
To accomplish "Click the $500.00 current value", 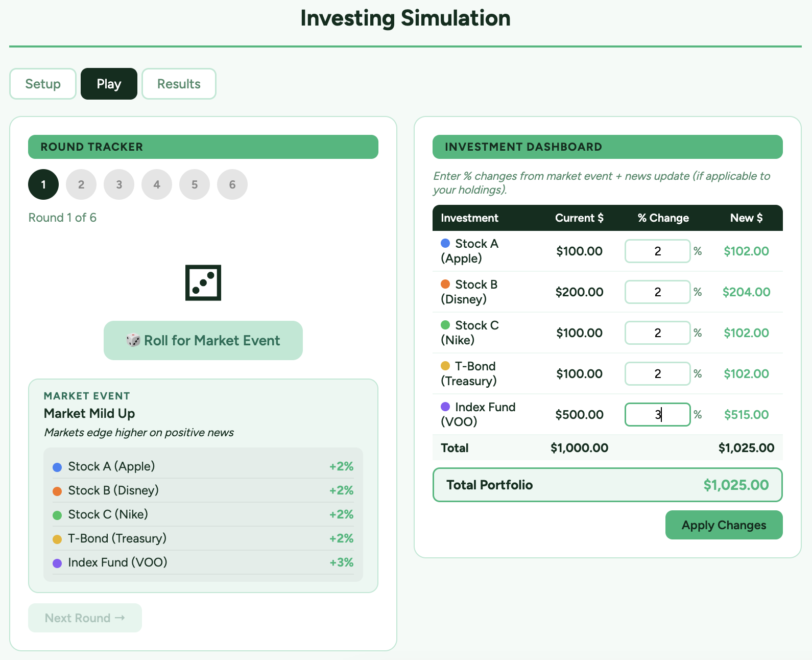I will click(x=579, y=414).
